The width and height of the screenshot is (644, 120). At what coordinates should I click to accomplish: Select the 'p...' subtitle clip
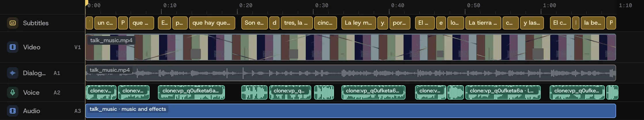coord(180,23)
